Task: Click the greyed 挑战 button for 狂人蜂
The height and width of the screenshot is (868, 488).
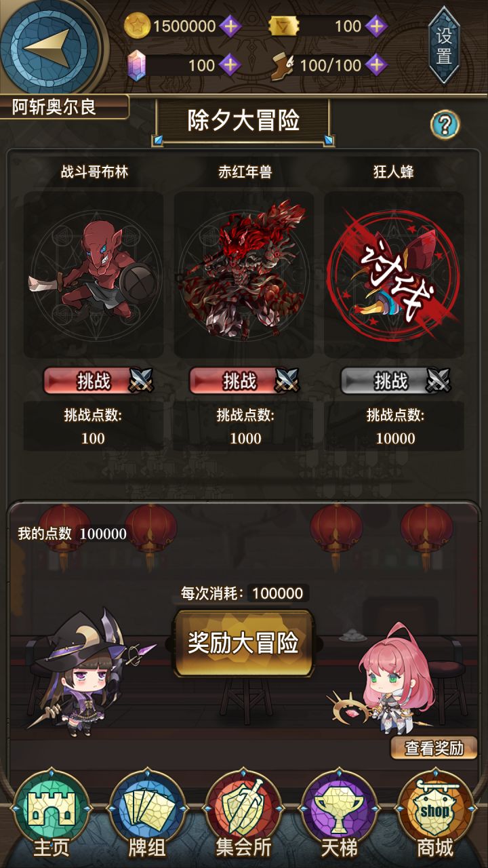Action: click(396, 380)
